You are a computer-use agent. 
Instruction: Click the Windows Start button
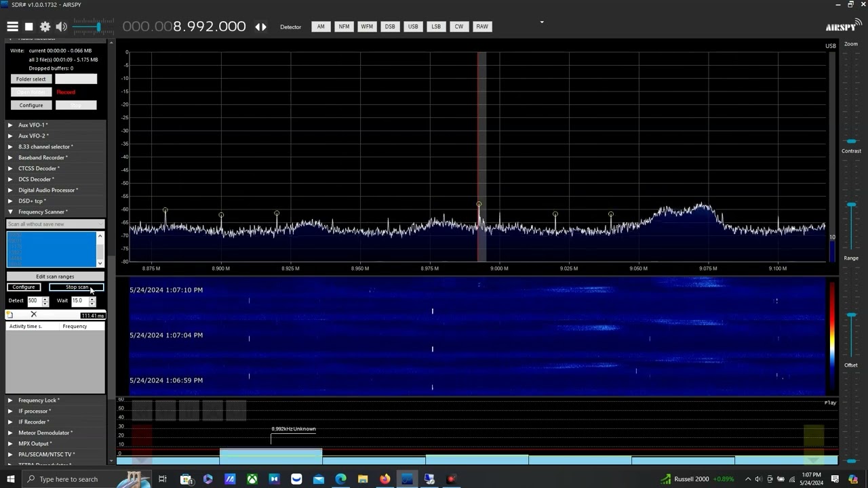pos(10,479)
